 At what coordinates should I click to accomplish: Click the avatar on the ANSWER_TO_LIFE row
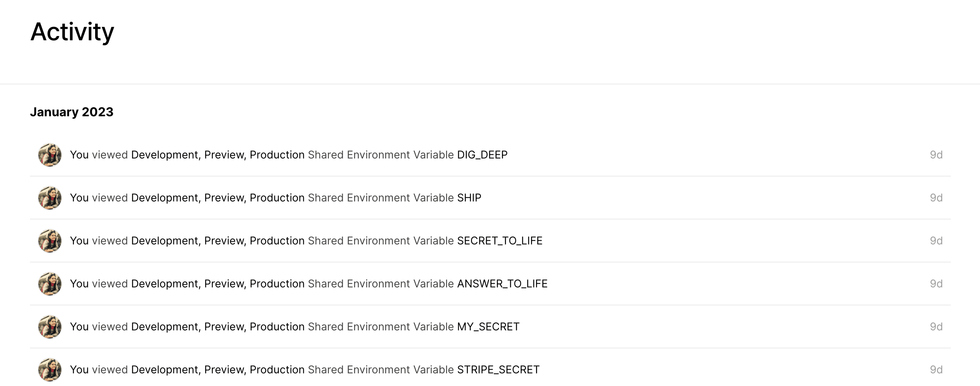coord(50,284)
